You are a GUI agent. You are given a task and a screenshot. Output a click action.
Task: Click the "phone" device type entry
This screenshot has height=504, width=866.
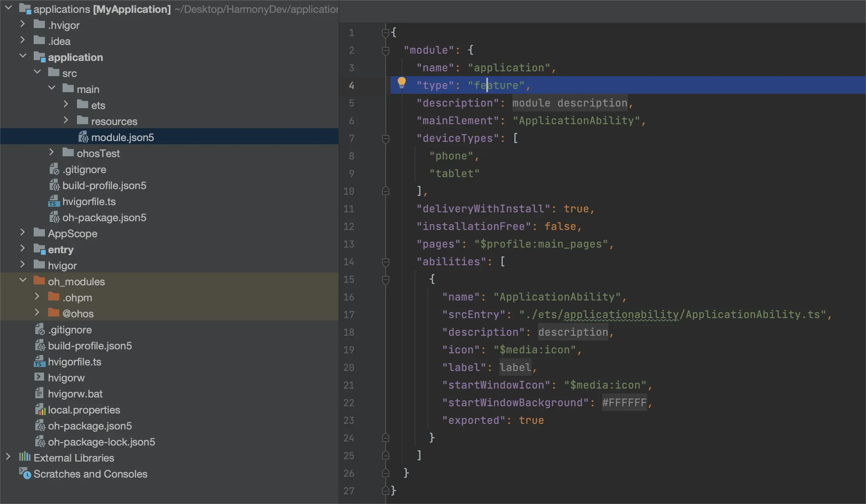(x=451, y=156)
